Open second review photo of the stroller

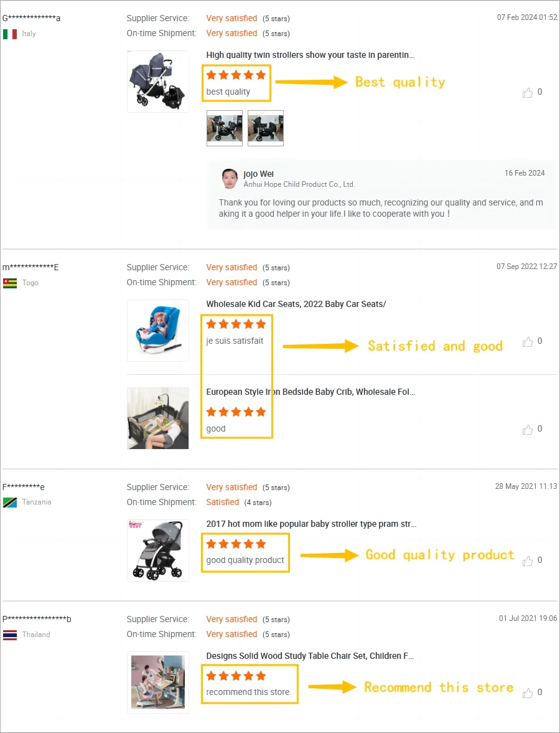[x=266, y=128]
